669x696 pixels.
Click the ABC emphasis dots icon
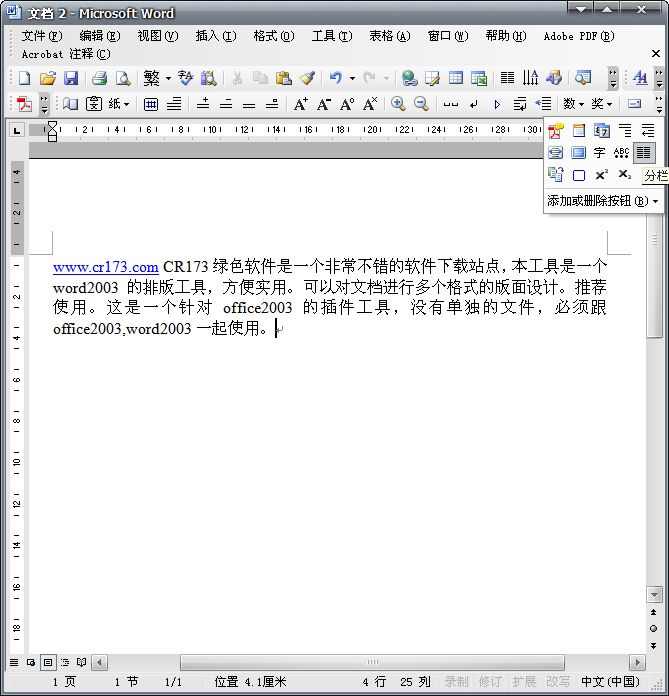(621, 153)
